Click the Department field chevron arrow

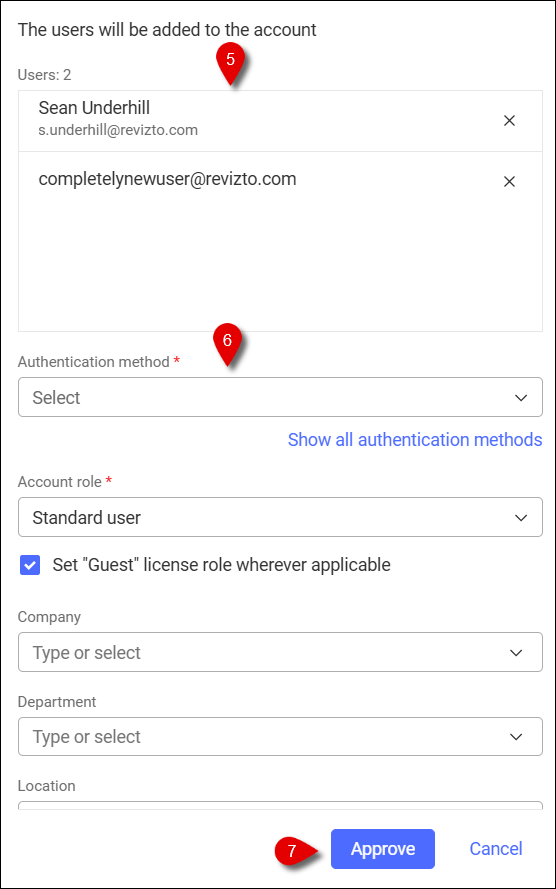[x=516, y=736]
